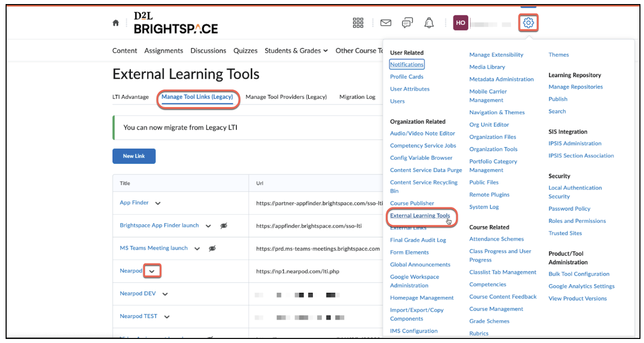Open the MS Teams Meeting launch link
This screenshot has width=644, height=343.
tap(154, 248)
